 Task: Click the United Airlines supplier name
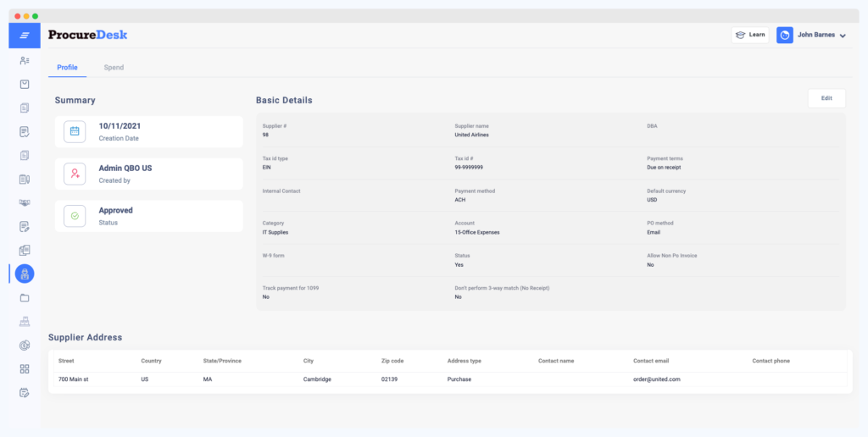coord(471,135)
